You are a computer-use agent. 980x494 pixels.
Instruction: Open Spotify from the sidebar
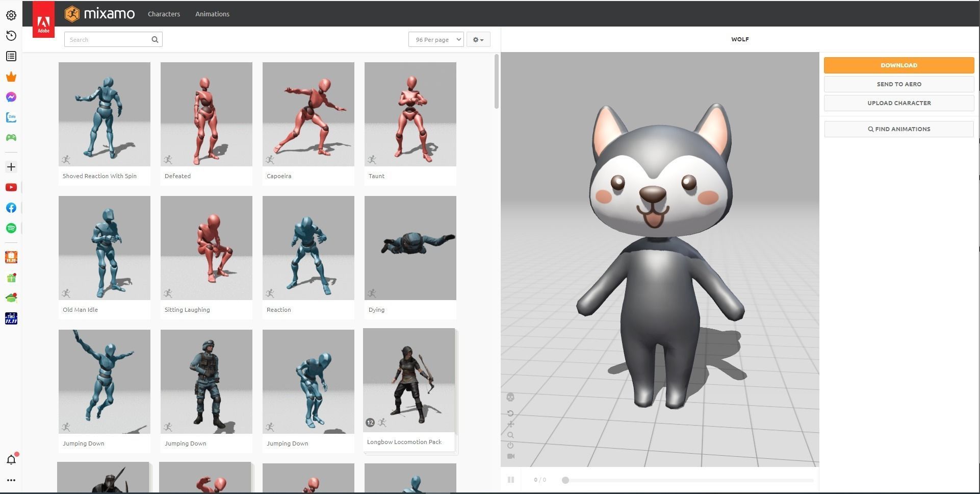[11, 228]
